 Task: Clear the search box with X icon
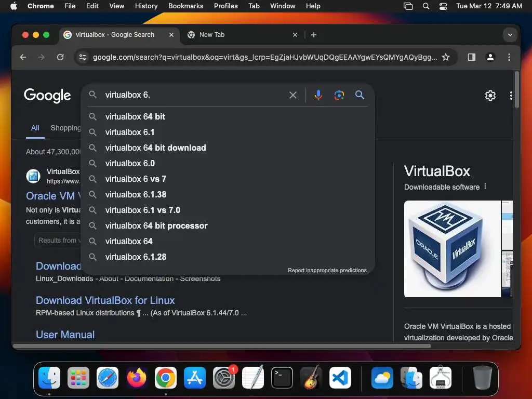click(x=293, y=95)
